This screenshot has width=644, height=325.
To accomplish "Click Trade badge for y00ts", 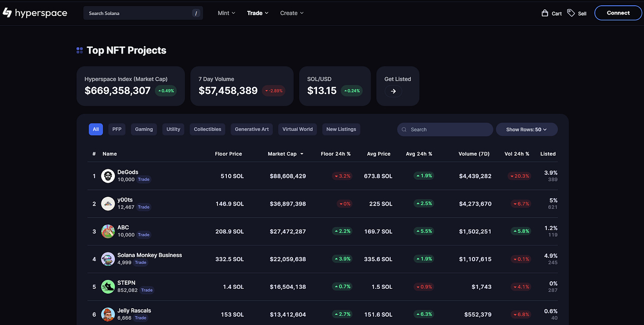I will click(144, 207).
